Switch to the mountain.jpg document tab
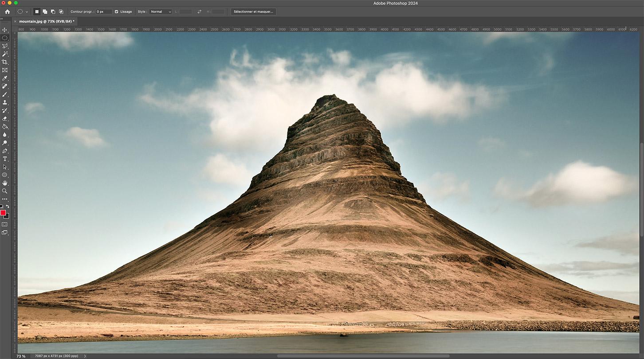 [x=47, y=21]
